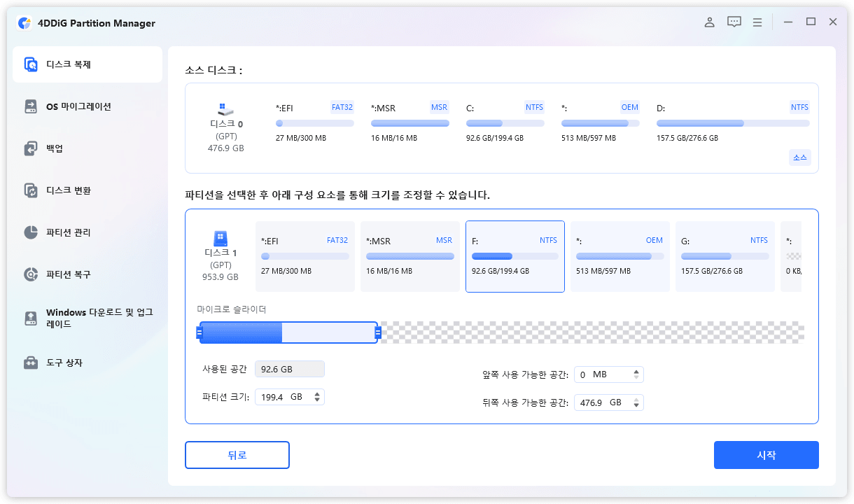Open the 디스크 변환 disk convert tool
Viewport: 854px width, 504px height.
pos(31,190)
